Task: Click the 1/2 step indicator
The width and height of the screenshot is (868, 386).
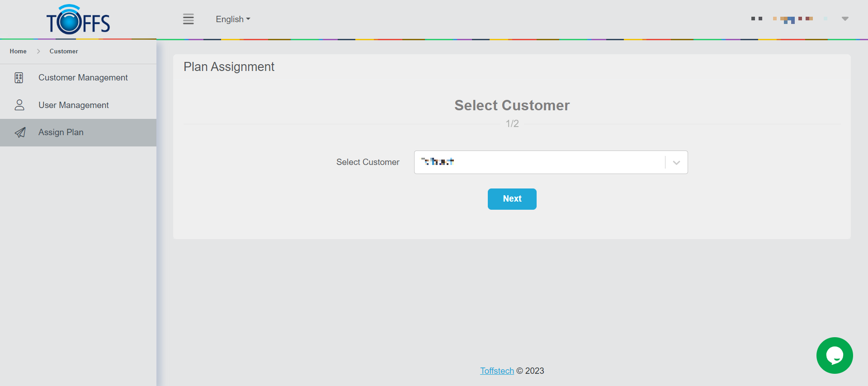Action: tap(512, 124)
